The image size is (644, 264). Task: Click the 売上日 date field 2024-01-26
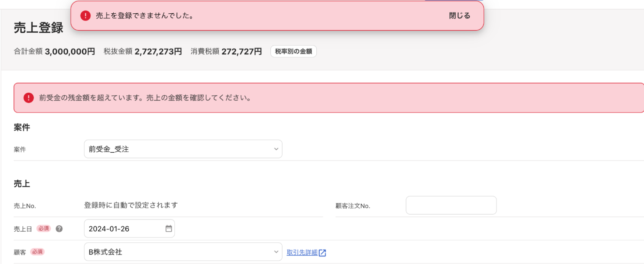tap(129, 228)
